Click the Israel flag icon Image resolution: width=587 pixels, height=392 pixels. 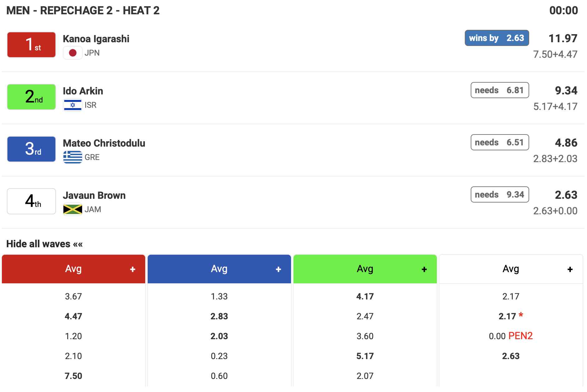click(72, 105)
